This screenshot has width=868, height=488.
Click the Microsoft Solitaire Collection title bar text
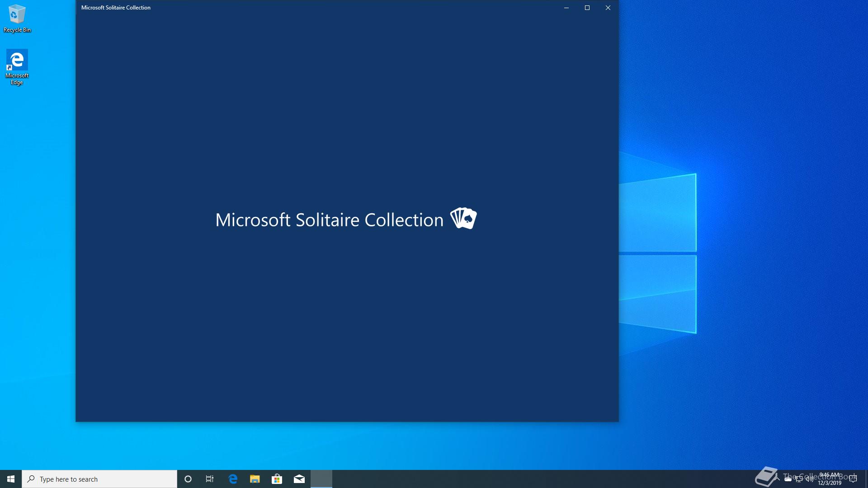(x=116, y=8)
